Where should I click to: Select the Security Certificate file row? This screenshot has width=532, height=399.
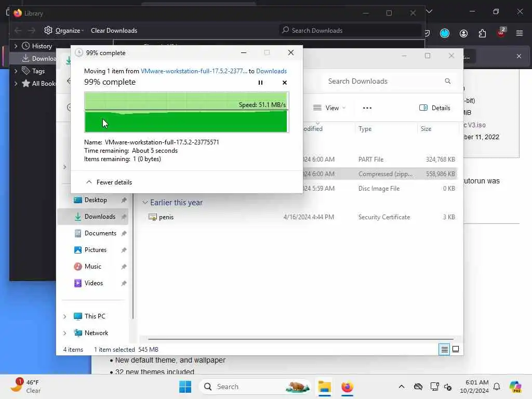(299, 217)
